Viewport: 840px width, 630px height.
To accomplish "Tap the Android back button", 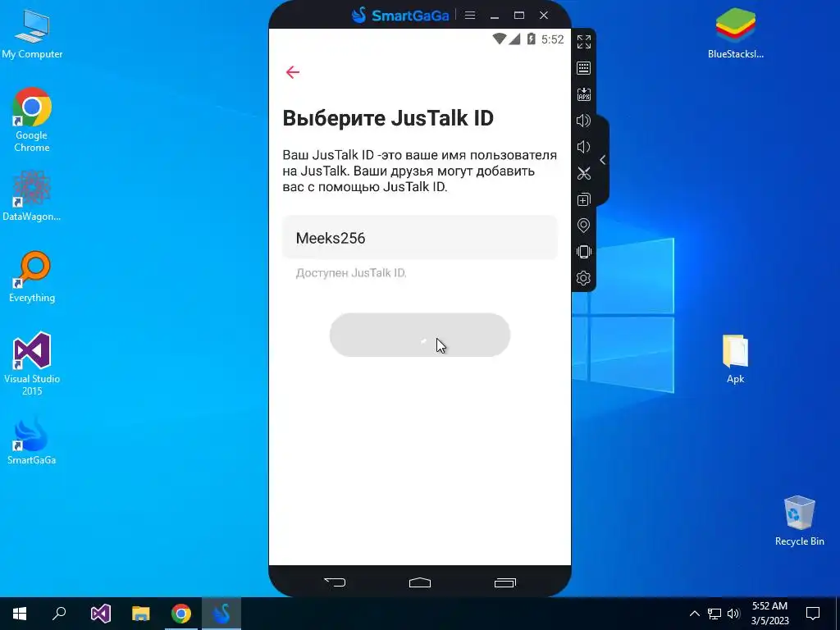I will click(x=335, y=582).
